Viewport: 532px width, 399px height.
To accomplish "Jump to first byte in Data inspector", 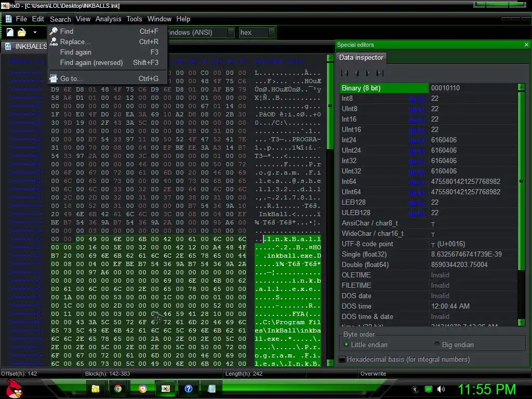I will pyautogui.click(x=345, y=73).
